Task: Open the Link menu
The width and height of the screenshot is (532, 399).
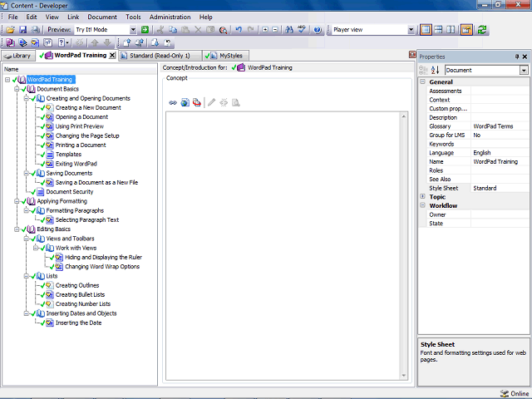Action: 73,17
